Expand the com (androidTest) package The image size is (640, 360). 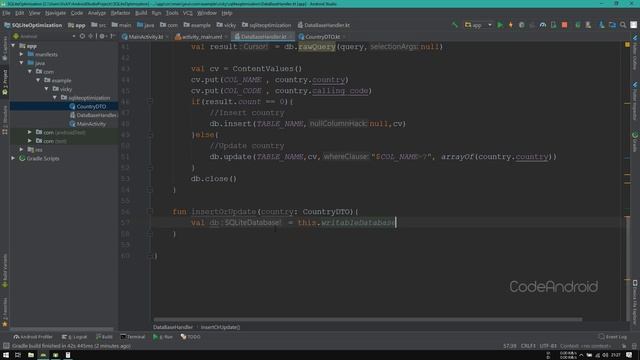(30, 132)
